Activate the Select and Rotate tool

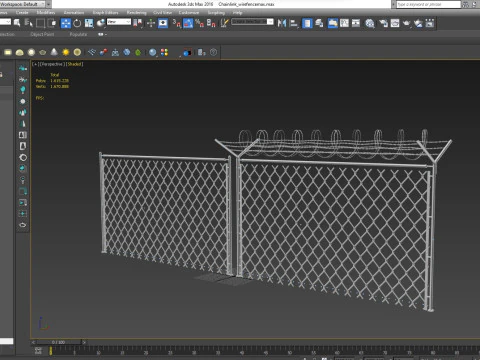(x=77, y=23)
